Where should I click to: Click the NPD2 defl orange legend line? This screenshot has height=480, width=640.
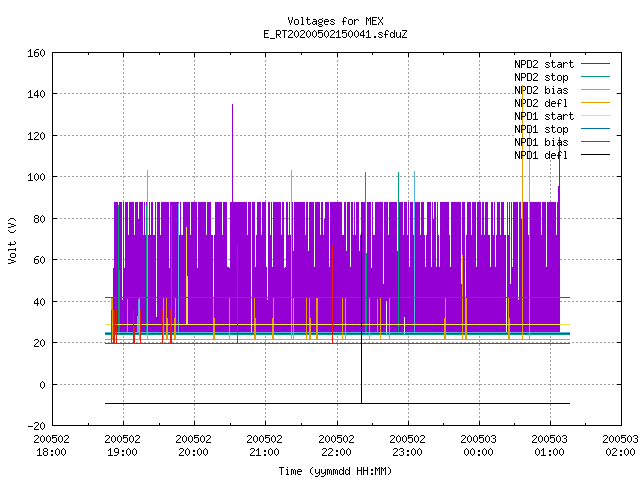(595, 103)
